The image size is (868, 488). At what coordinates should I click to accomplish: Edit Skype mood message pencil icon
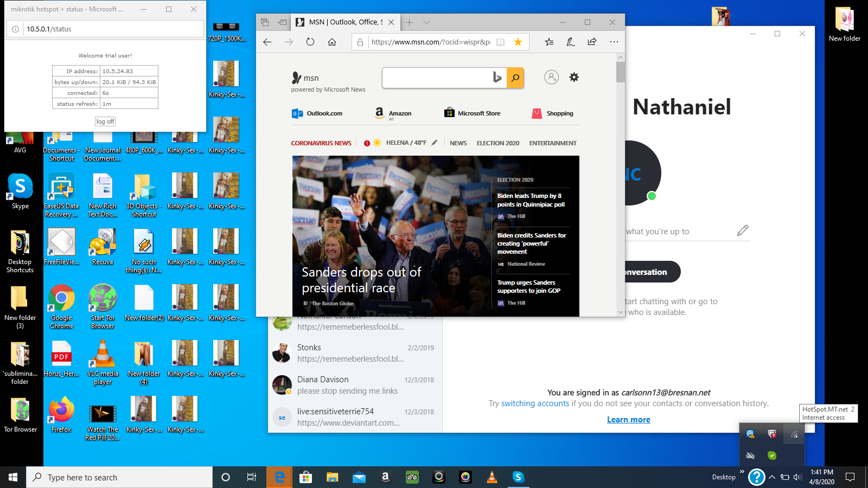click(743, 231)
